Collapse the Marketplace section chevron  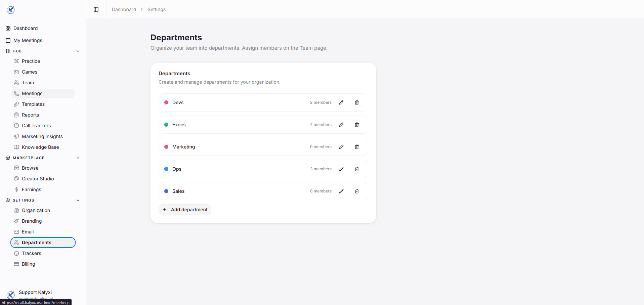78,158
